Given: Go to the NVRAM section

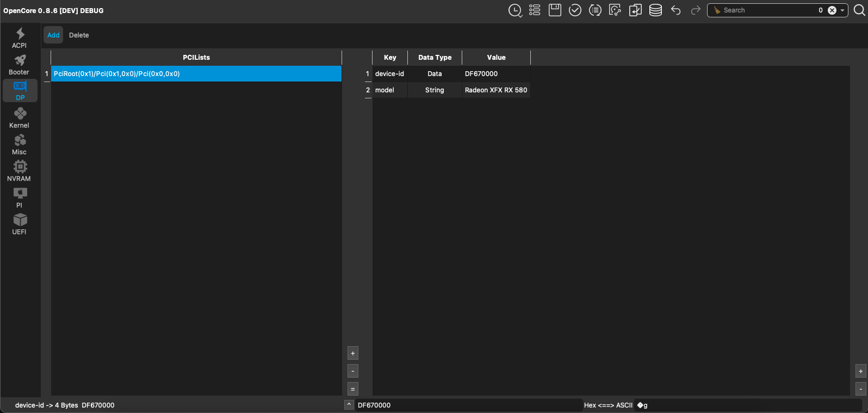Looking at the screenshot, I should (20, 171).
